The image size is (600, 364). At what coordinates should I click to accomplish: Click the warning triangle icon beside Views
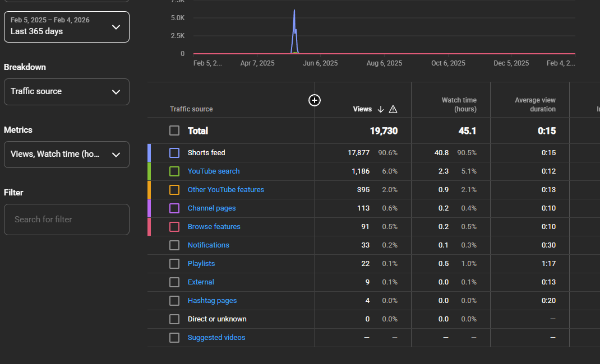coord(393,109)
